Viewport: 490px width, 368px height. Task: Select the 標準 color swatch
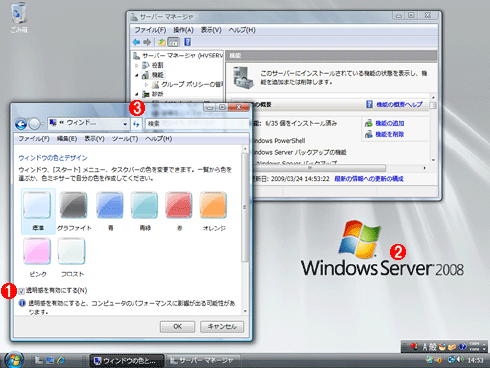click(x=38, y=211)
